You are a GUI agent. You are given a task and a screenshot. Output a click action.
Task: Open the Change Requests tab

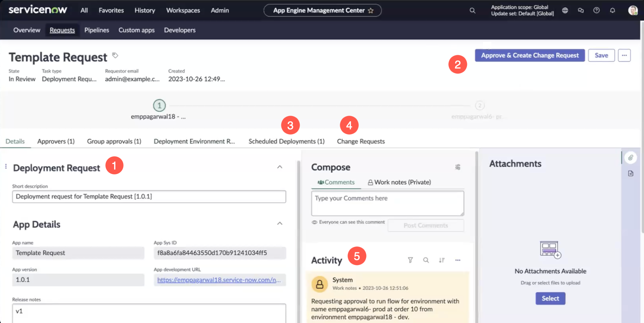361,141
